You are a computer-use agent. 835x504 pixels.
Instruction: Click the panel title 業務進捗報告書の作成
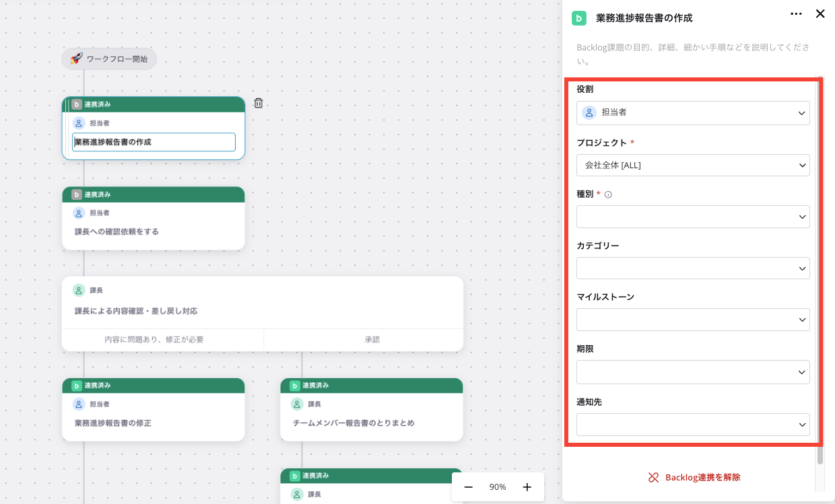[644, 18]
